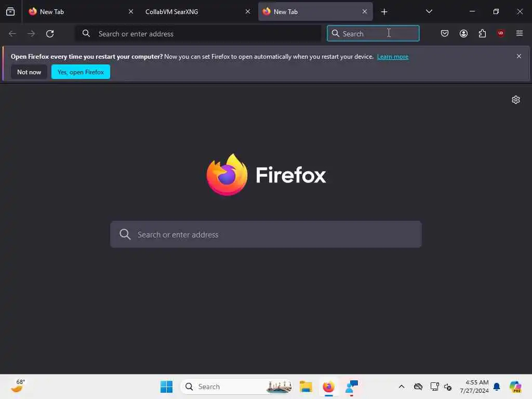
Task: Restore down the Firefox window
Action: click(x=496, y=11)
